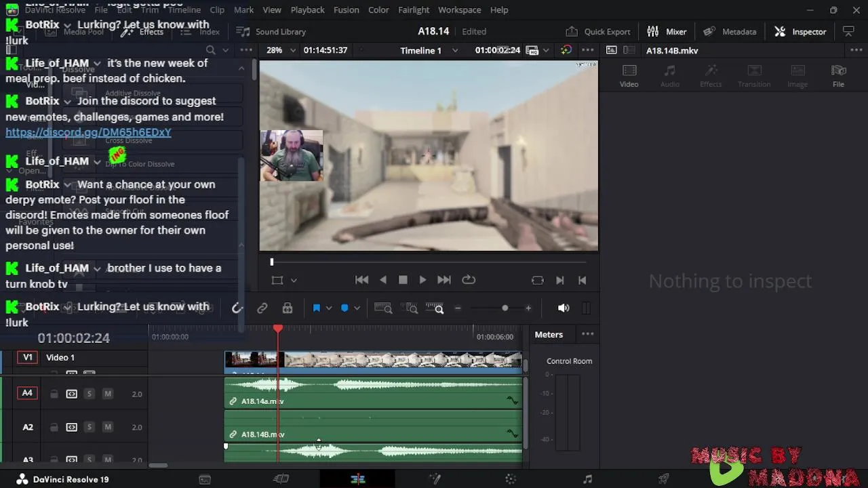Go to the Fairlight page icon
Image resolution: width=868 pixels, height=488 pixels.
tap(587, 479)
